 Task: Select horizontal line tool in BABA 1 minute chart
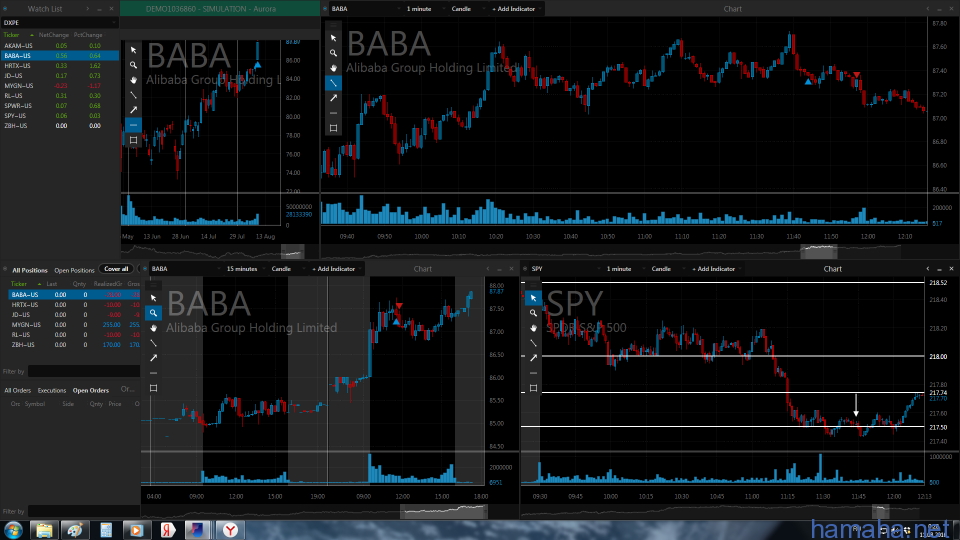[x=333, y=113]
